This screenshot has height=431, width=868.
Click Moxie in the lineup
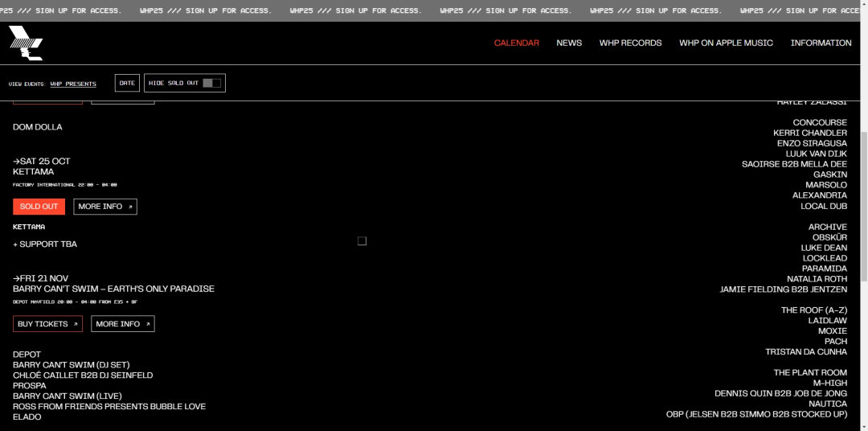point(833,331)
